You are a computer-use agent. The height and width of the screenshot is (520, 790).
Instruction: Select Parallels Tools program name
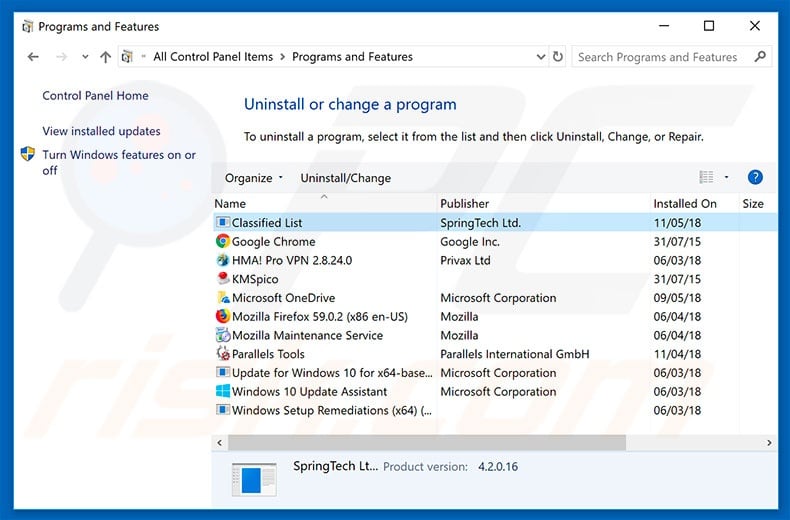268,354
